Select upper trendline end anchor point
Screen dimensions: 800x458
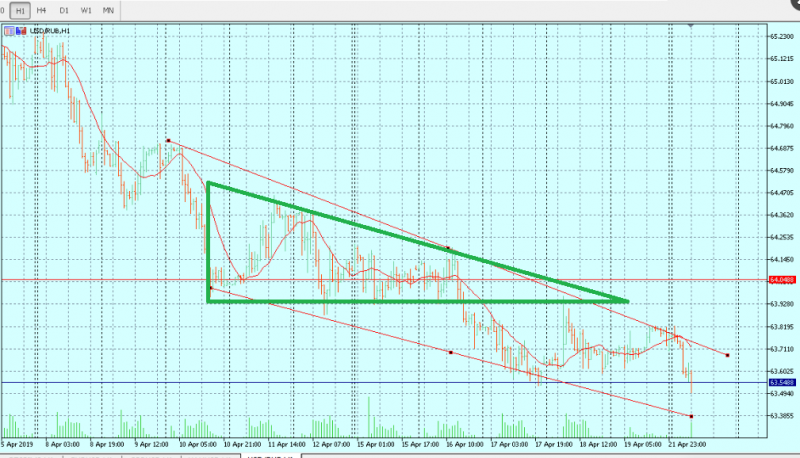(727, 355)
